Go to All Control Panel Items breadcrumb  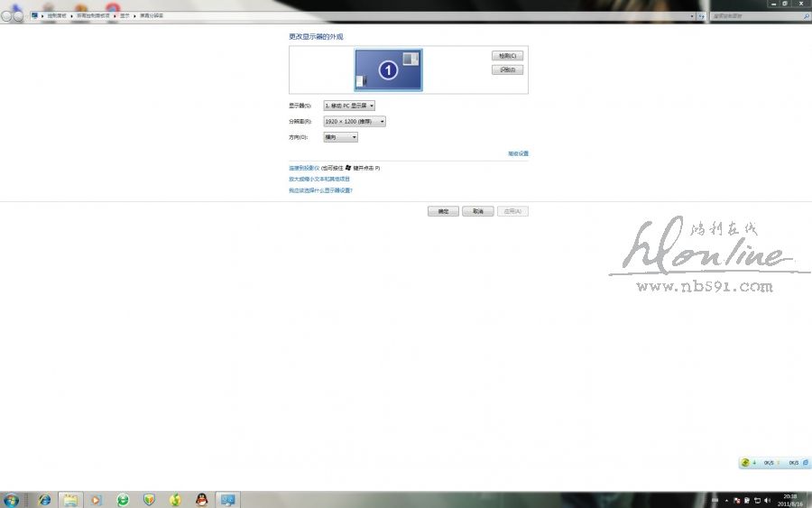93,16
